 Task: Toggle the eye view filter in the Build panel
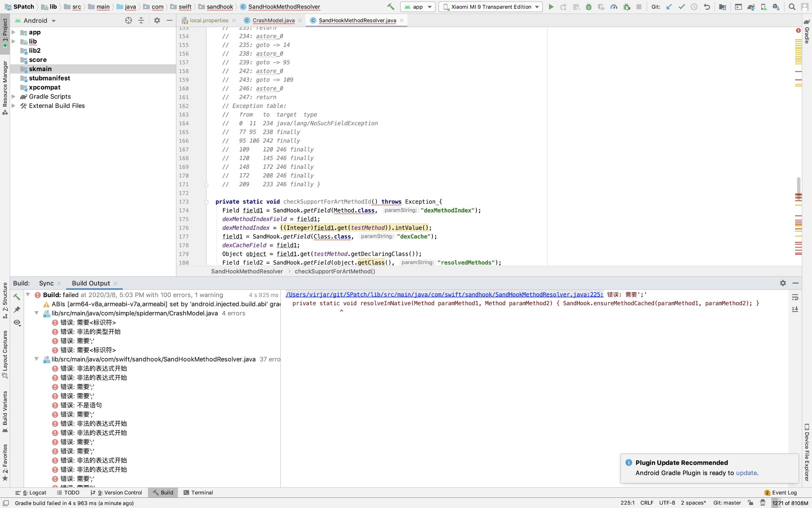pos(17,323)
